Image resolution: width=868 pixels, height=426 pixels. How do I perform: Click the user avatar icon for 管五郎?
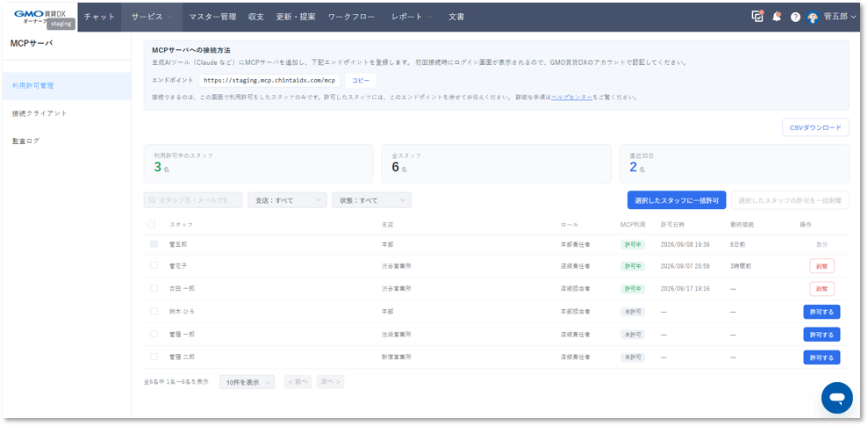click(x=813, y=18)
